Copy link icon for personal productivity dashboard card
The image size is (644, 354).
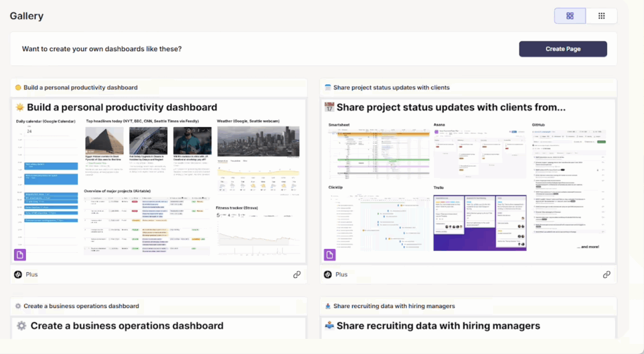(297, 275)
